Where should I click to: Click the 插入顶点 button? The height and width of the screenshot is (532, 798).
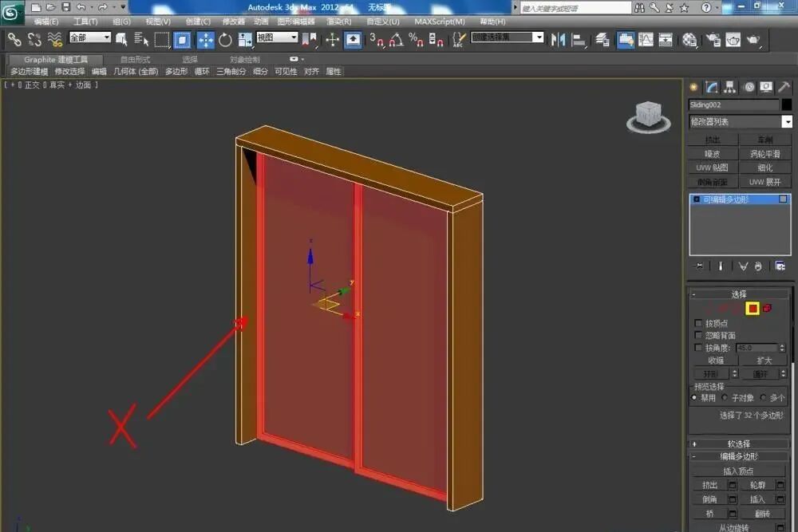point(738,471)
